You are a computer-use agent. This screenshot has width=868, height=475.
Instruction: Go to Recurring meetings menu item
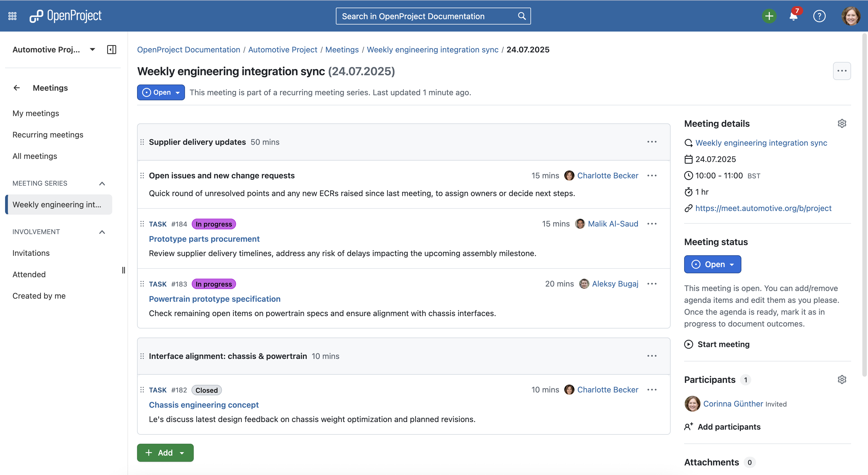click(48, 135)
